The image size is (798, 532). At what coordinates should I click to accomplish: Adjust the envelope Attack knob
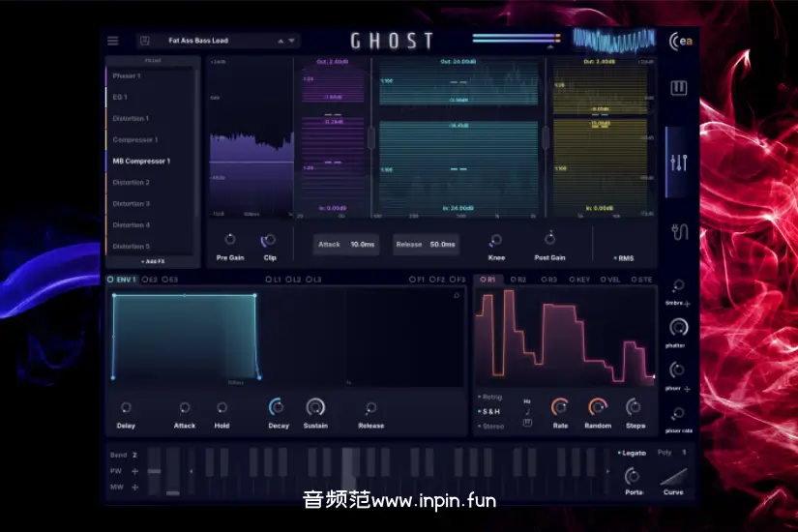click(184, 408)
